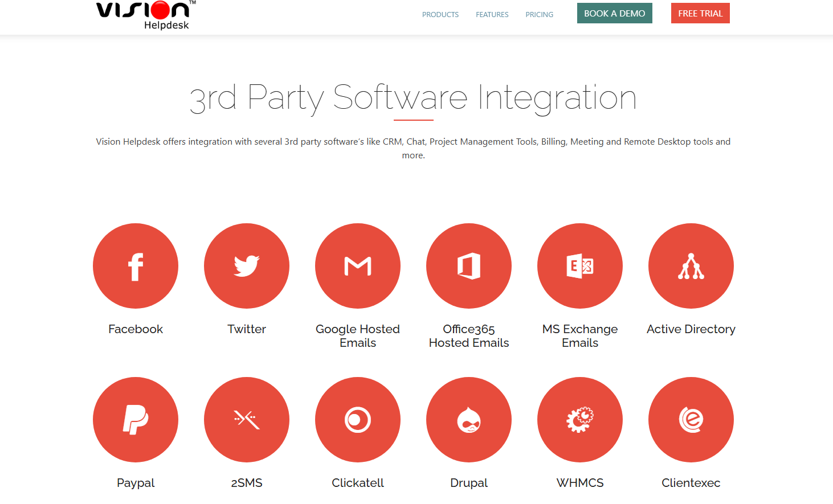Click the integration description paragraph
This screenshot has height=504, width=833.
tap(413, 148)
